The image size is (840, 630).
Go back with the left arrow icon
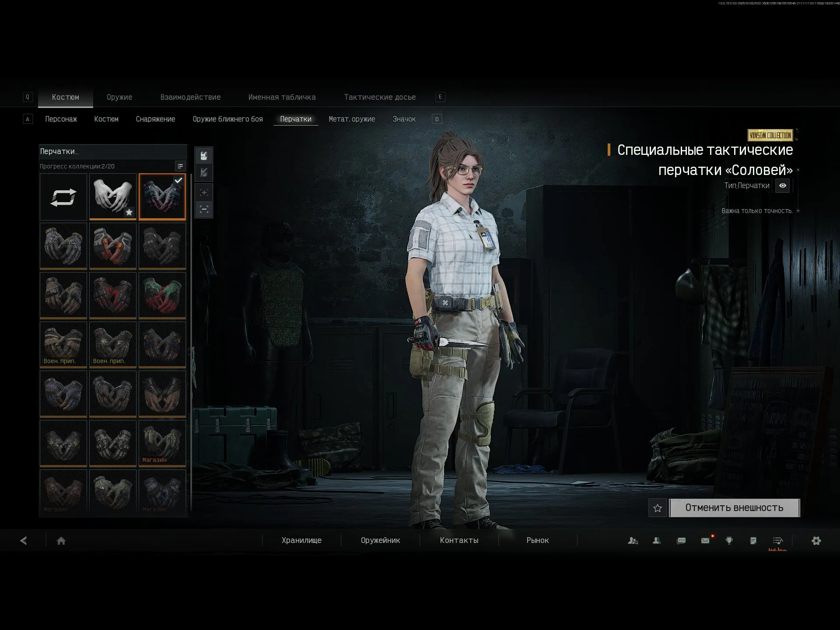coord(24,541)
